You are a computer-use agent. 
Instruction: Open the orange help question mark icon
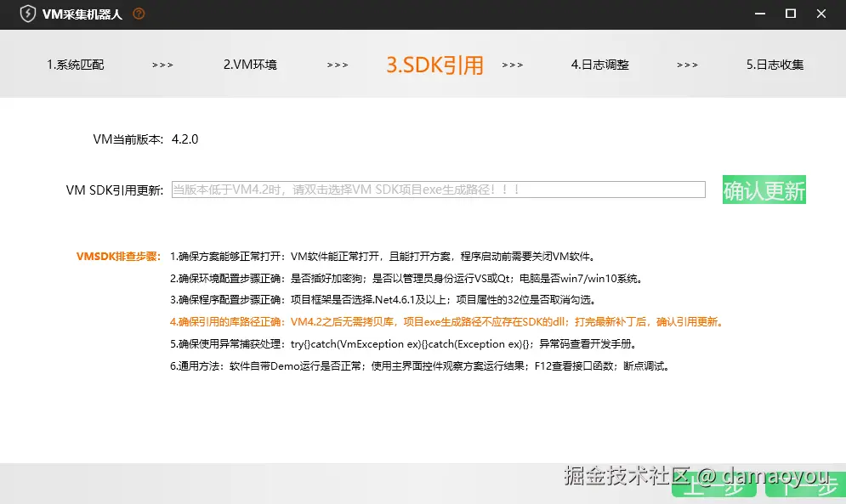tap(139, 14)
